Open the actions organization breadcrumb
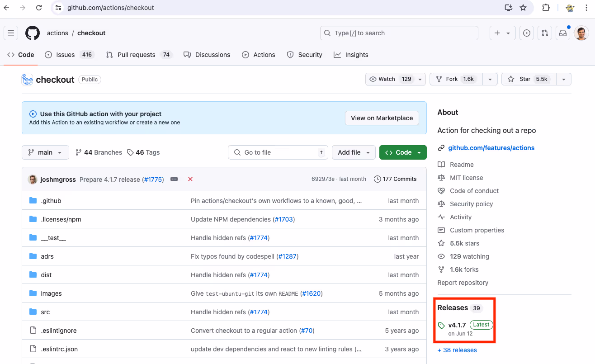Viewport: 595px width, 364px height. click(57, 33)
